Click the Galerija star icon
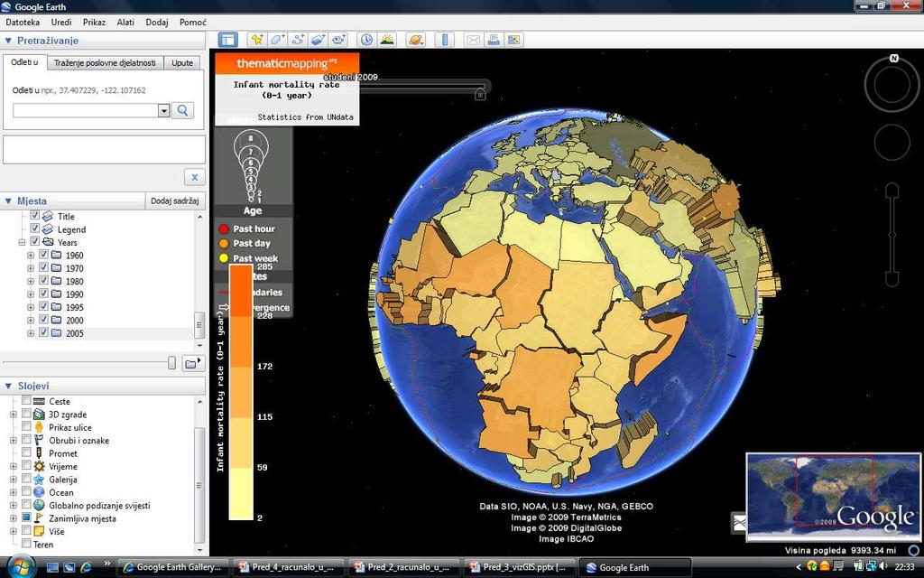924x578 pixels. click(39, 479)
